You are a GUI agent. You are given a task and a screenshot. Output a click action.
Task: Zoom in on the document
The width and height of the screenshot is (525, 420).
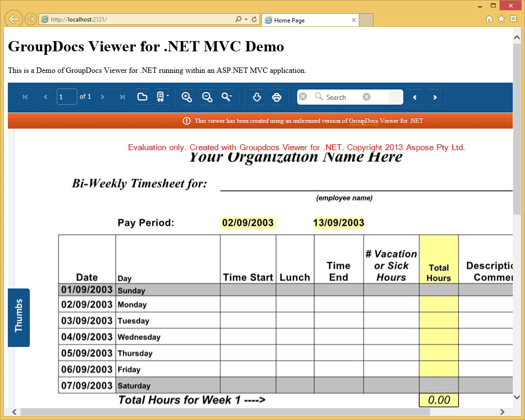coord(187,97)
